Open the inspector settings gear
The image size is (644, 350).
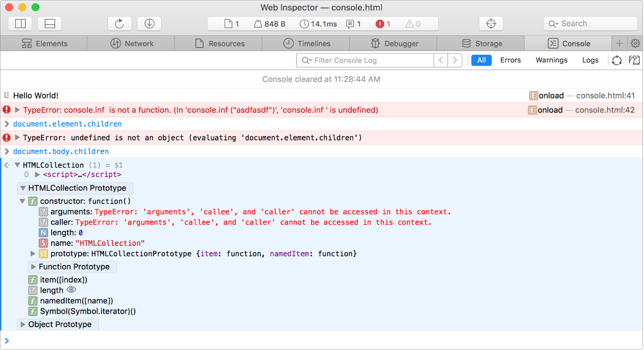coord(635,43)
